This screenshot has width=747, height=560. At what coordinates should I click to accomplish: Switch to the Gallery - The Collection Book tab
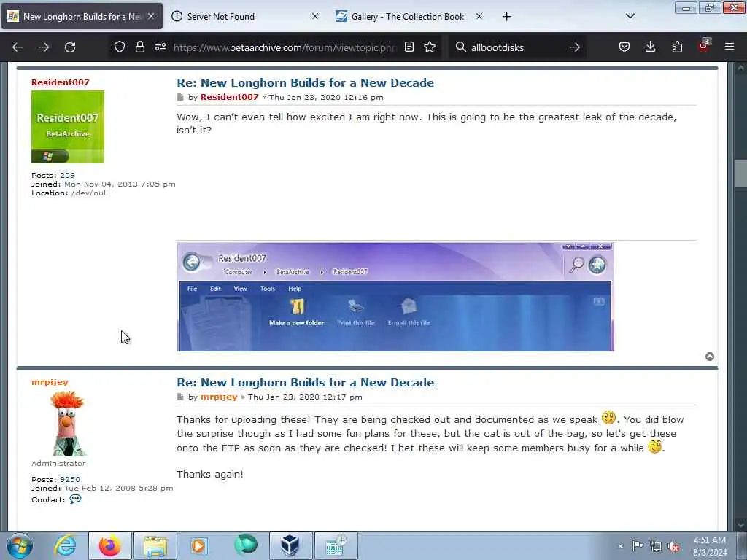(x=409, y=16)
